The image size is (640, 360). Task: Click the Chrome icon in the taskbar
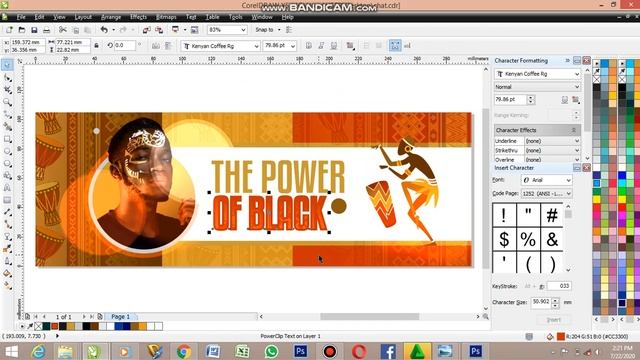[184, 351]
